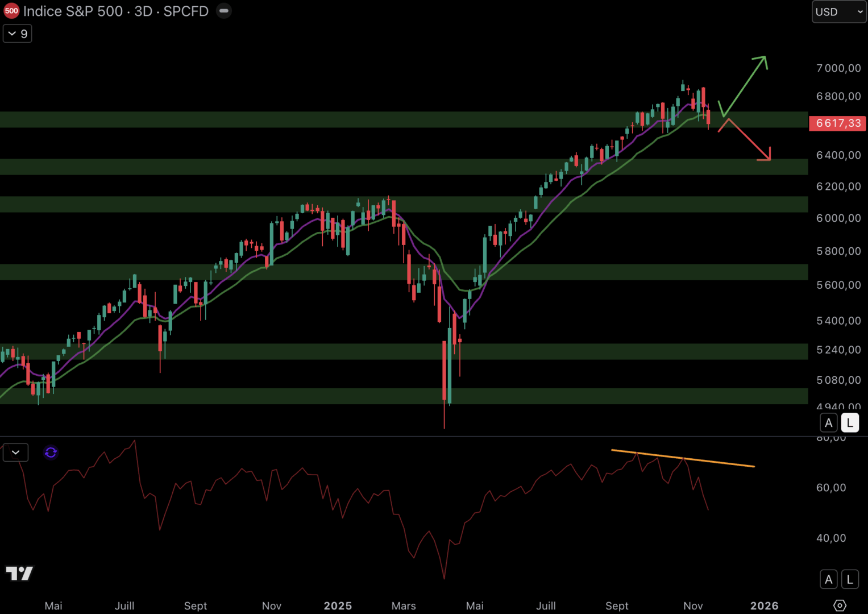Open the USD currency dropdown
The height and width of the screenshot is (614, 868).
coord(838,12)
